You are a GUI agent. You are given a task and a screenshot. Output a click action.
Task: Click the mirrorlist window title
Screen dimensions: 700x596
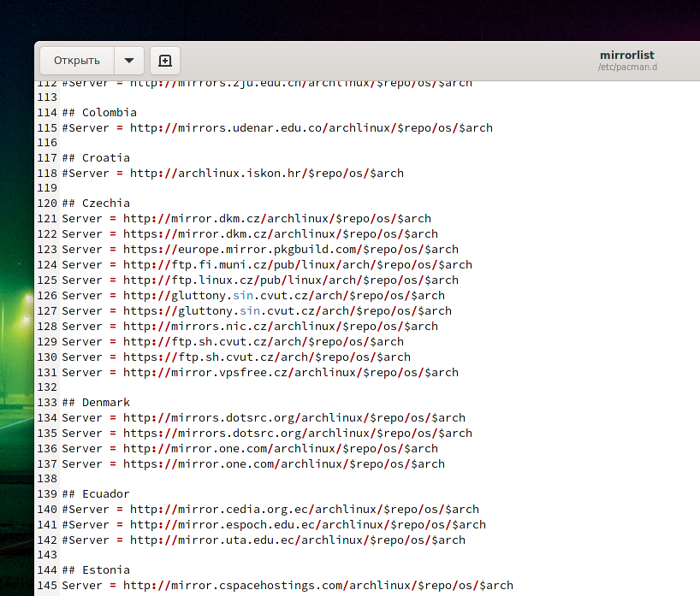tap(627, 55)
